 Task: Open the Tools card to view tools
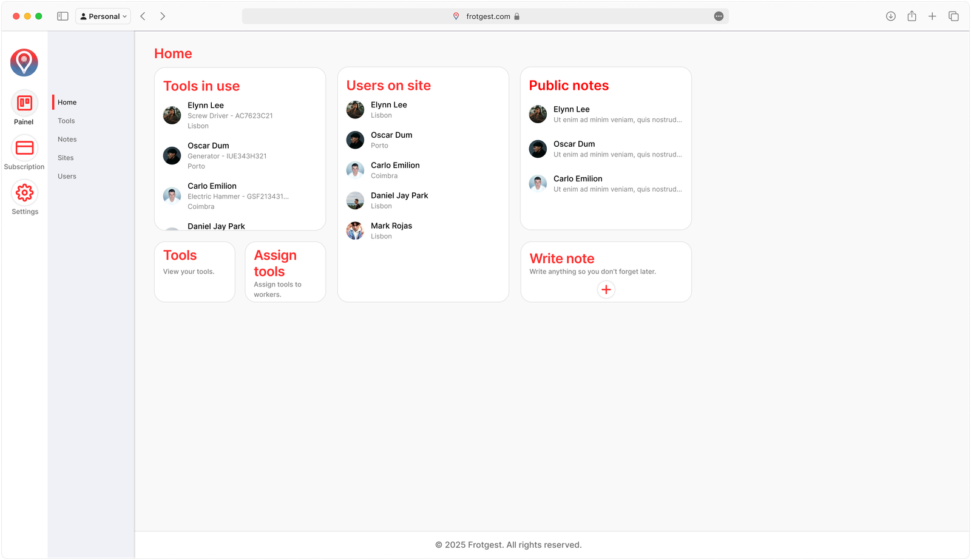[194, 271]
